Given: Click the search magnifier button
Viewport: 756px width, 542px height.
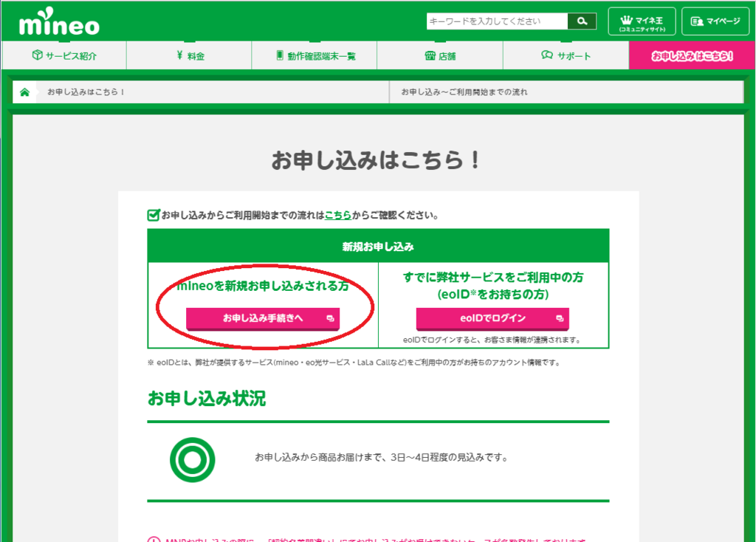Looking at the screenshot, I should 582,21.
